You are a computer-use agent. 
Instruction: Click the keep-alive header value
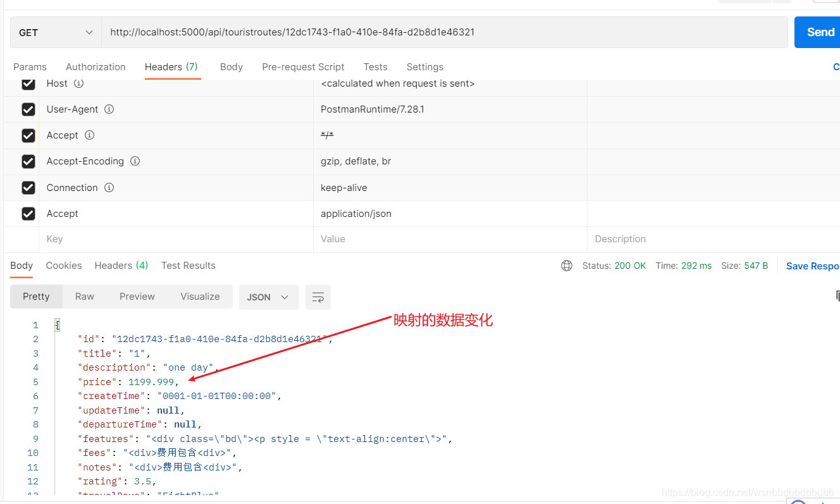pyautogui.click(x=344, y=188)
